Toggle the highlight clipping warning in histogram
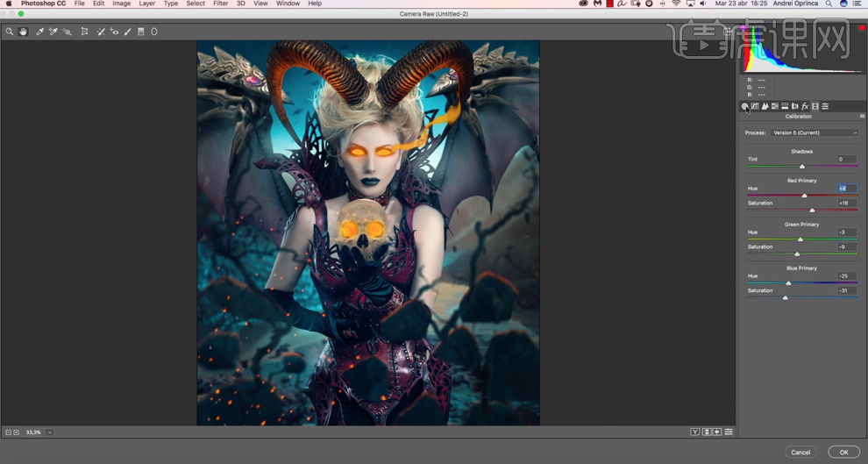The height and width of the screenshot is (464, 868). tap(862, 28)
